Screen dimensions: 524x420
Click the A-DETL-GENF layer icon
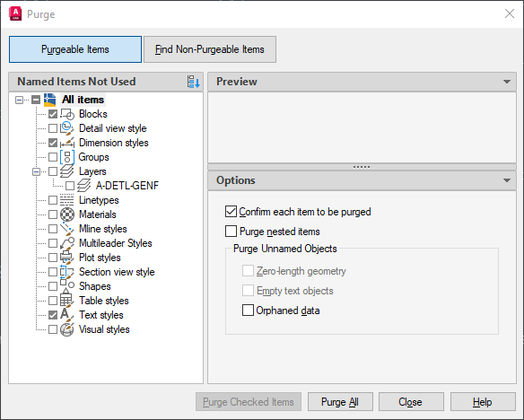pyautogui.click(x=83, y=186)
